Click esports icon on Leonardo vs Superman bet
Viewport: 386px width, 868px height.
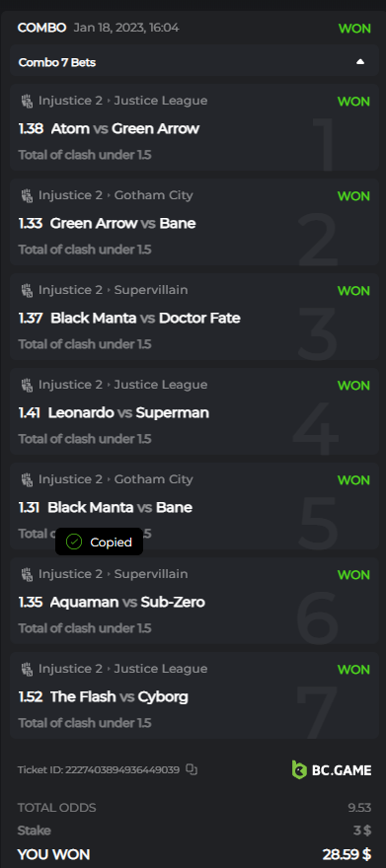click(x=27, y=385)
